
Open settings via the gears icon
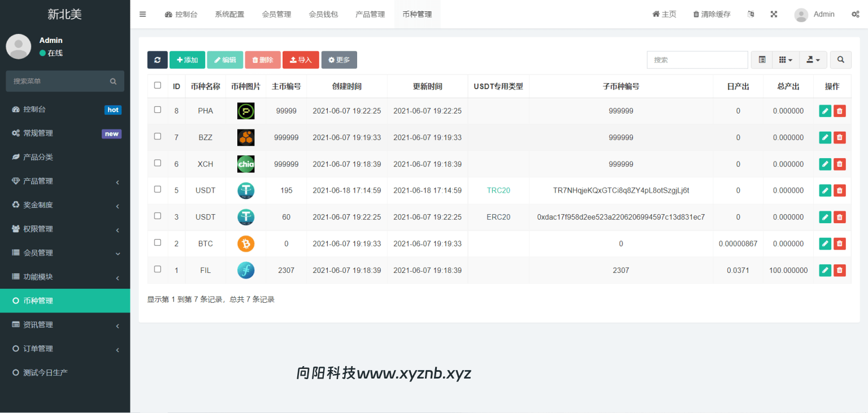click(x=856, y=14)
